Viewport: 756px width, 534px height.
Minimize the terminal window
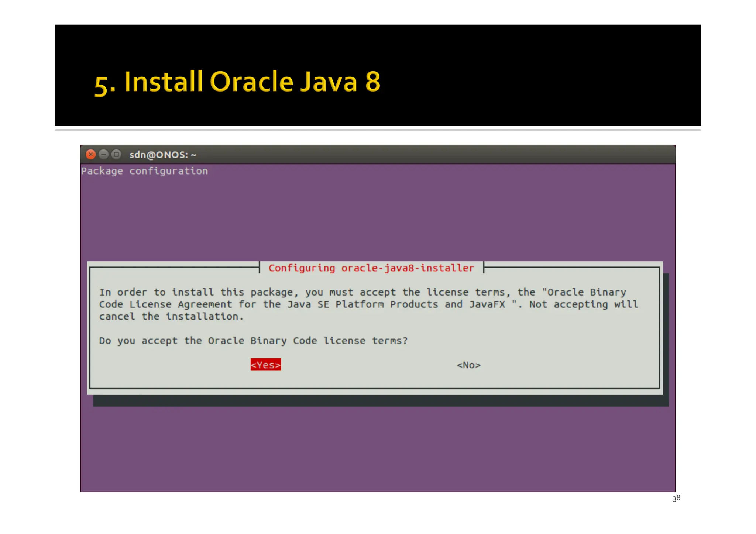tap(104, 154)
